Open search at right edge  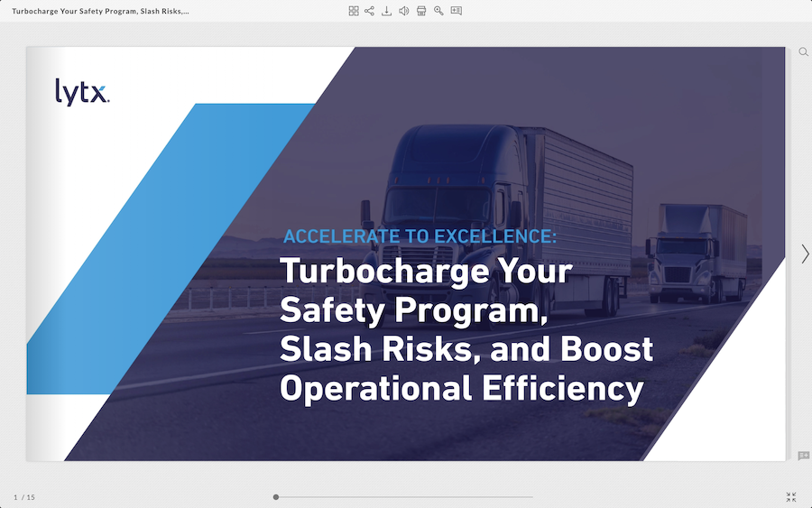pyautogui.click(x=803, y=52)
